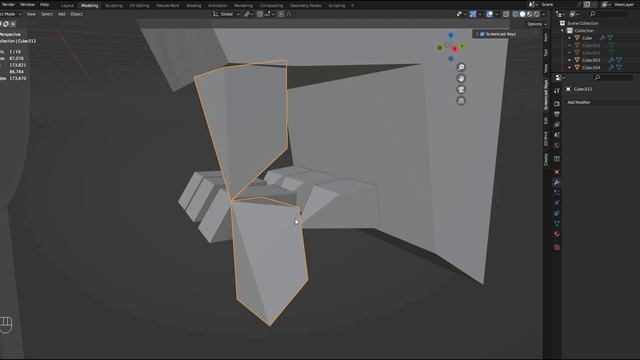Image resolution: width=640 pixels, height=360 pixels.
Task: Open the Help menu
Action: pyautogui.click(x=44, y=4)
